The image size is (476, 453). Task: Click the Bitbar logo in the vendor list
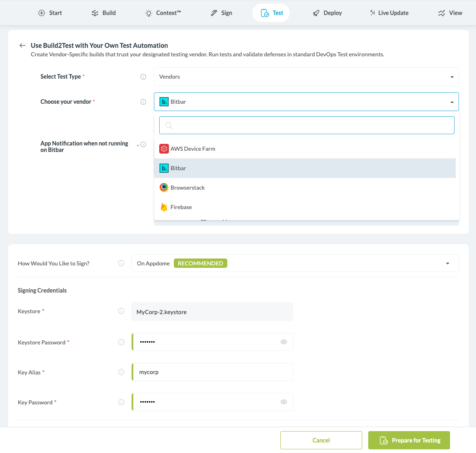click(x=164, y=168)
